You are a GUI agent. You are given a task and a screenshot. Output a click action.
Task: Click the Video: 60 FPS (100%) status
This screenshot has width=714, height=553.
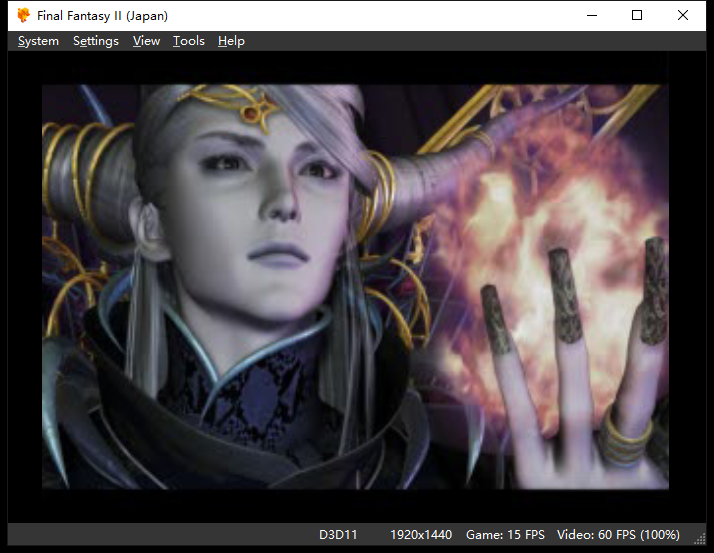pyautogui.click(x=618, y=534)
